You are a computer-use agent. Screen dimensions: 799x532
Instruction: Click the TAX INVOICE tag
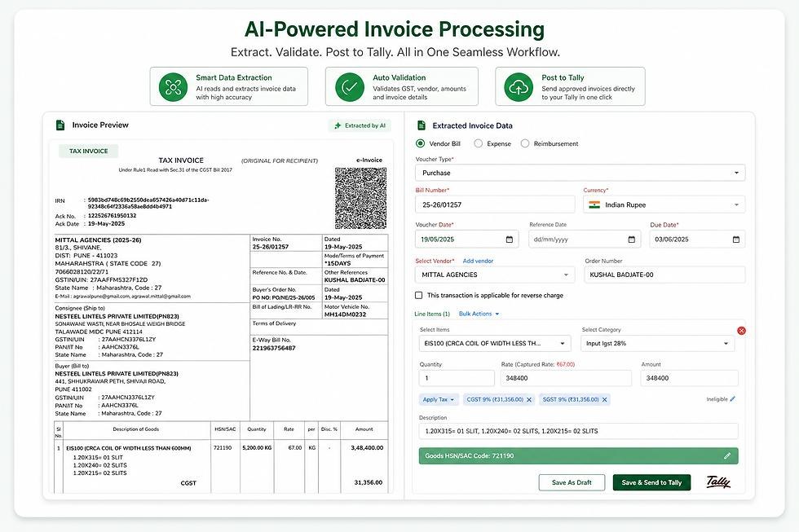(88, 152)
